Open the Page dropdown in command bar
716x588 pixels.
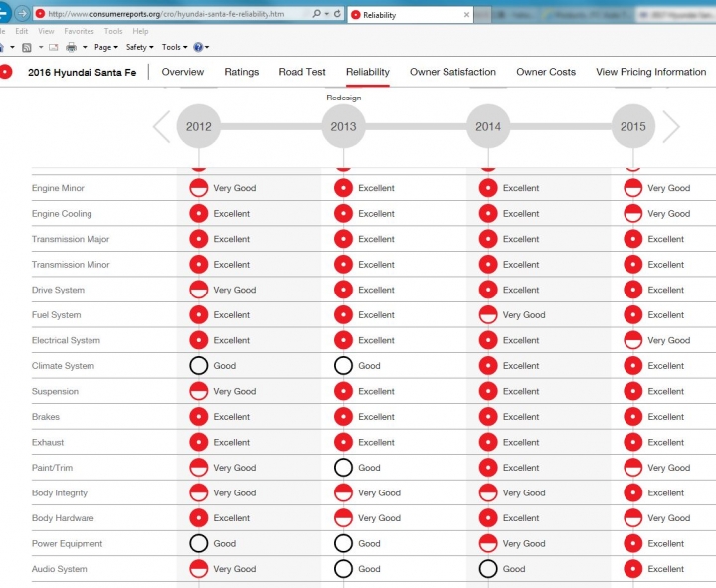tap(106, 47)
